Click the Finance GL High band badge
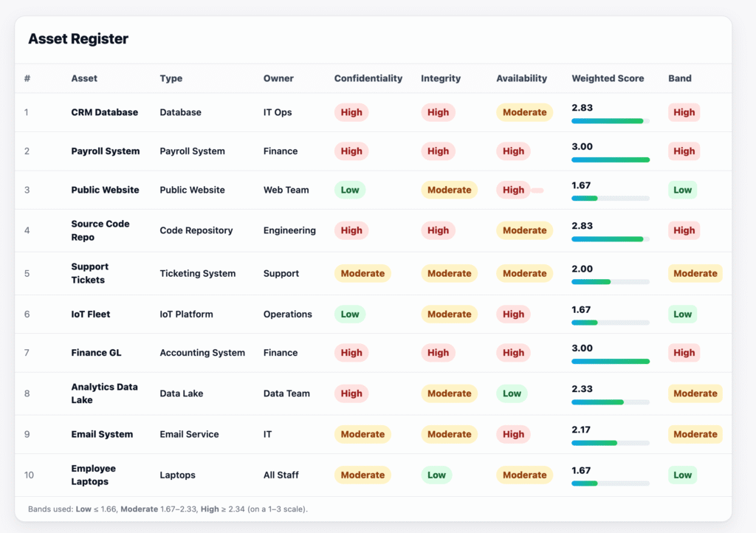This screenshot has width=756, height=533. tap(684, 353)
